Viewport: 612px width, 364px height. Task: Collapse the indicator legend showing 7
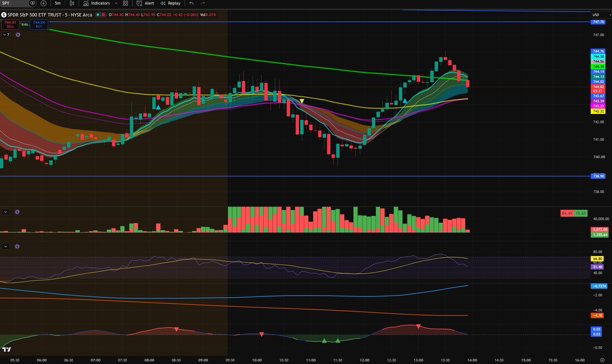(x=7, y=35)
